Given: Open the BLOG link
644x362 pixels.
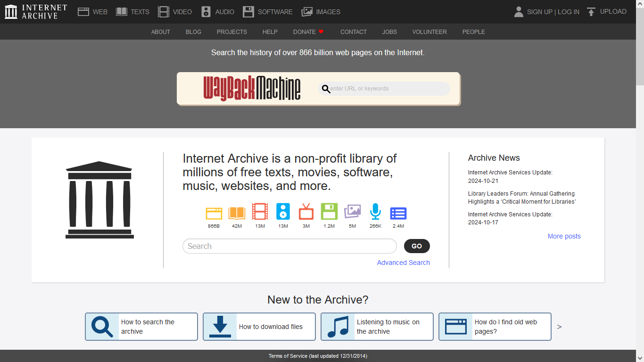Looking at the screenshot, I should pyautogui.click(x=193, y=32).
